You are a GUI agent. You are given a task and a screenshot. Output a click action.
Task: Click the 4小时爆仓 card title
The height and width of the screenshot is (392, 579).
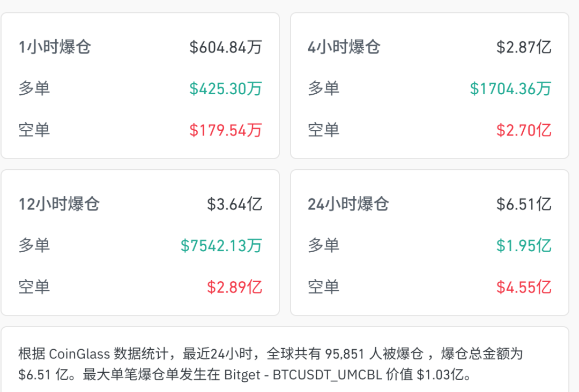344,47
